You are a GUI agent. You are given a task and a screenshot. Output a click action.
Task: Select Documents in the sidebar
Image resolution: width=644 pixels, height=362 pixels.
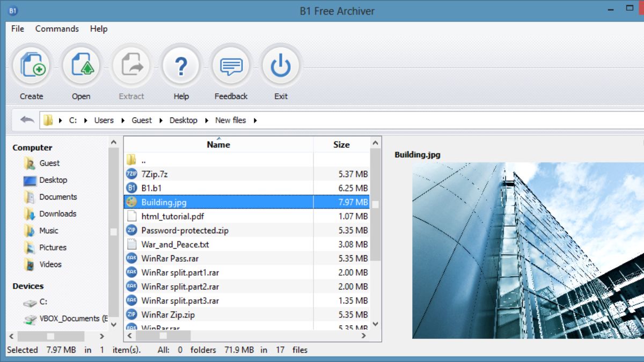(50, 197)
